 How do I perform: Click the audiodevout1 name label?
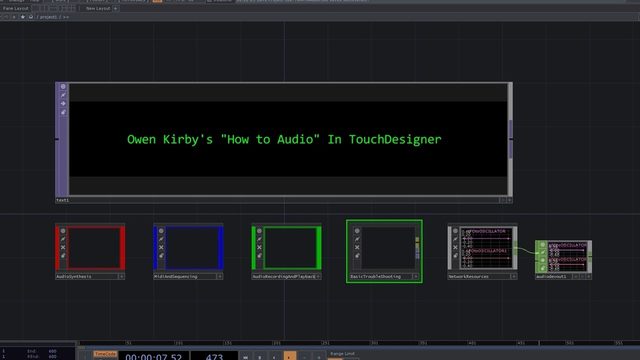551,277
